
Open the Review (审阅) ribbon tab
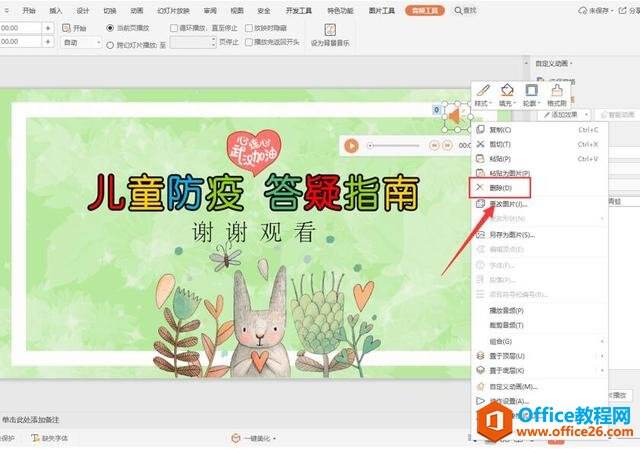[210, 11]
